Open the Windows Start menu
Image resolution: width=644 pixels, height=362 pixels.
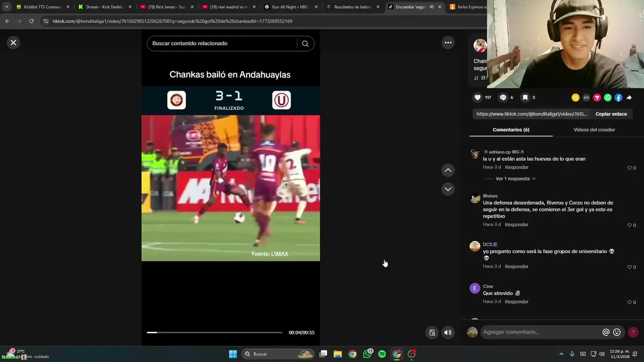point(233,354)
